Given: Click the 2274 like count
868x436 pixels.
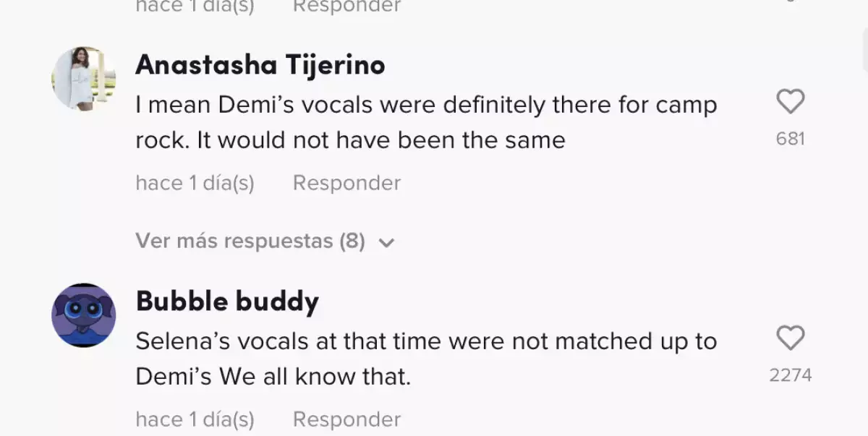Looking at the screenshot, I should pos(790,375).
